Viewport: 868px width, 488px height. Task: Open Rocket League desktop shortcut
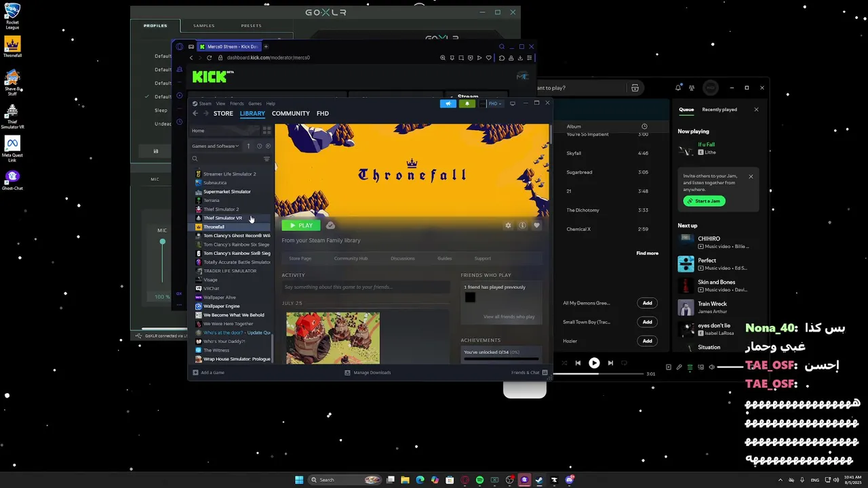12,16
